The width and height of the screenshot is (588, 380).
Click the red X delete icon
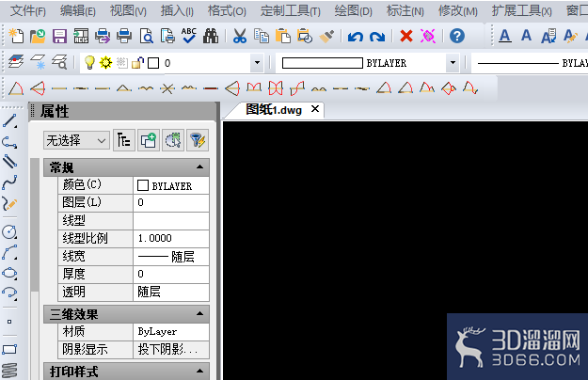(406, 37)
